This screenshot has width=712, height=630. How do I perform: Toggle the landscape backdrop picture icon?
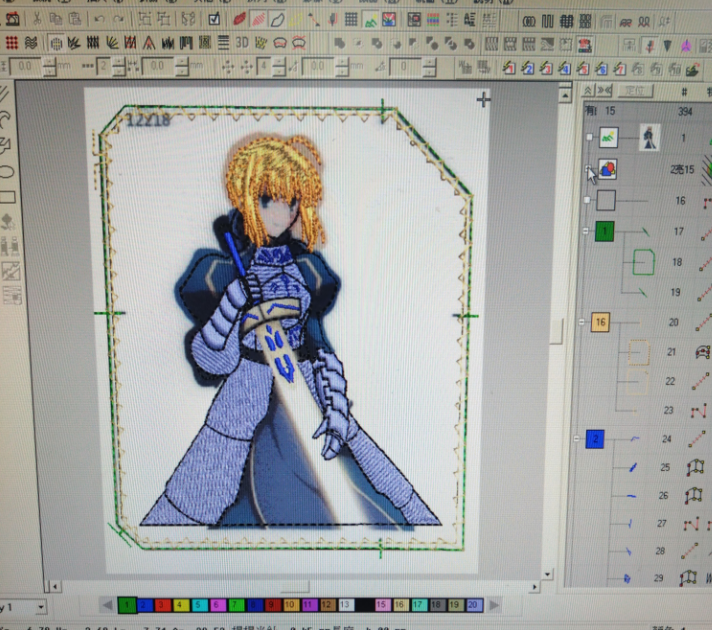click(371, 20)
